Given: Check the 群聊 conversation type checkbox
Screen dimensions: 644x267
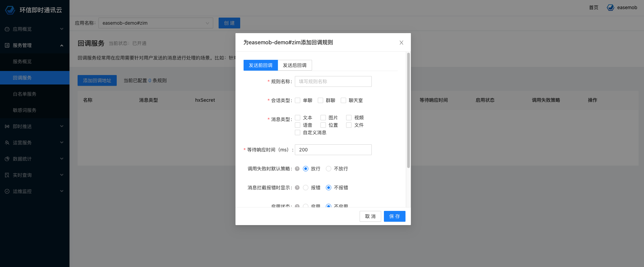Looking at the screenshot, I should click(320, 100).
